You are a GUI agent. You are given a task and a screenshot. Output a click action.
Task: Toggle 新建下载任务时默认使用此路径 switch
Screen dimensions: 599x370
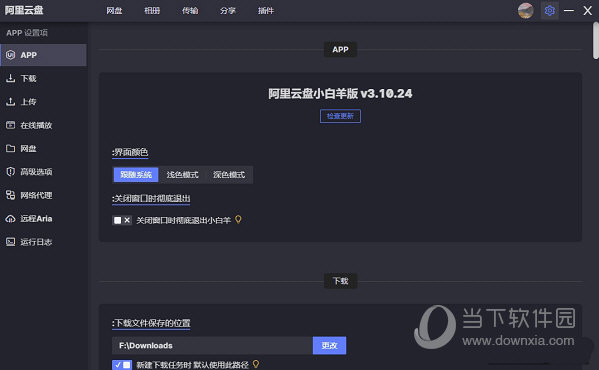coord(122,365)
